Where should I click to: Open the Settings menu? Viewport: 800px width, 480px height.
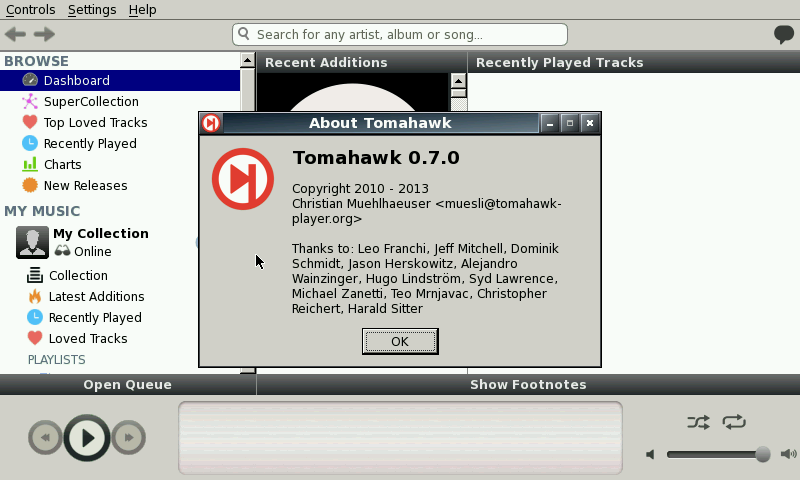point(92,10)
